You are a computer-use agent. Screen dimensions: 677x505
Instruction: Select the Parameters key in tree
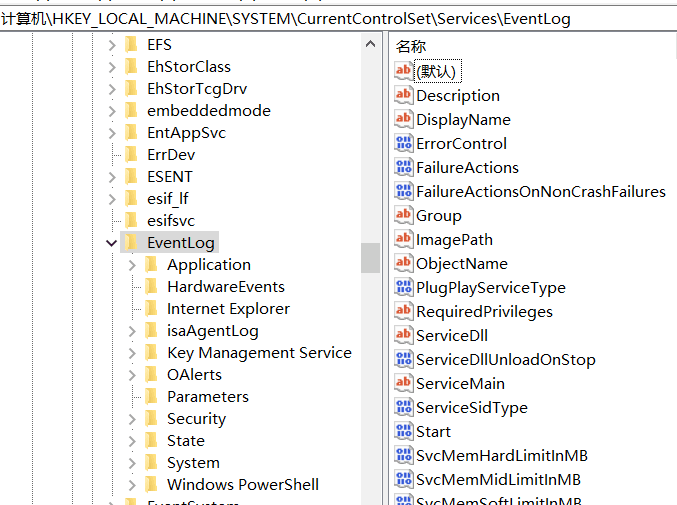coord(207,397)
